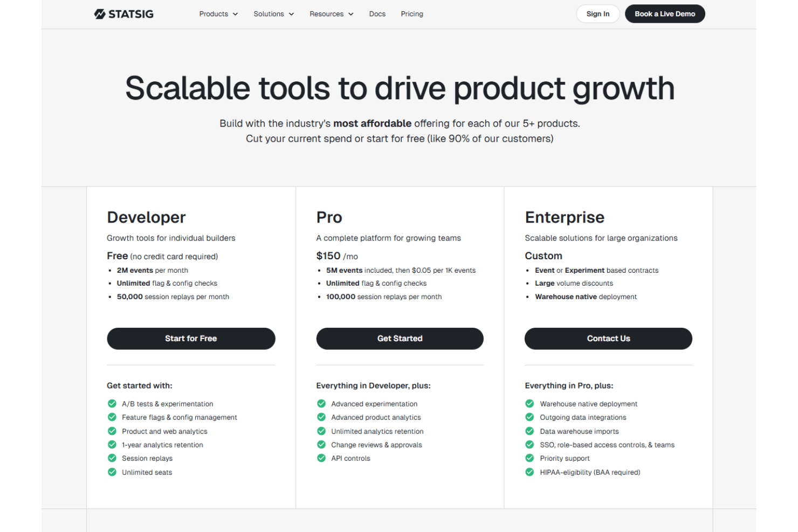Click checkmark beside Warehouse native deployment feature
Screen dimensions: 798x532
pyautogui.click(x=529, y=404)
